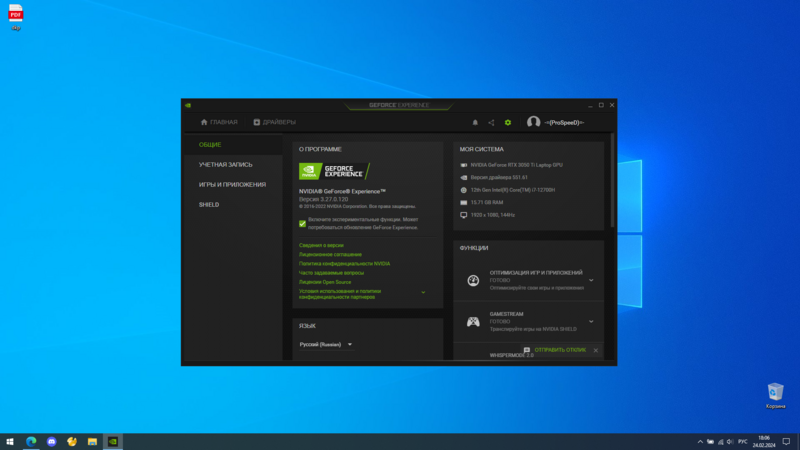Select Учетная запись in sidebar
Viewport: 800px width, 450px height.
[226, 165]
